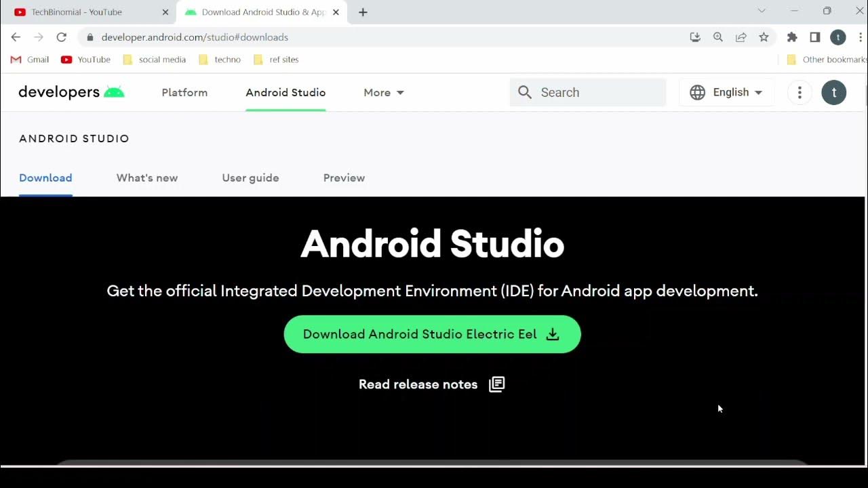Click the developers Android logo
This screenshot has height=488, width=868.
point(71,92)
